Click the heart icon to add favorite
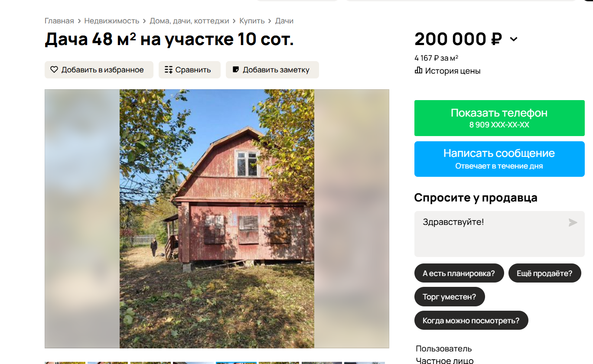 (x=54, y=69)
